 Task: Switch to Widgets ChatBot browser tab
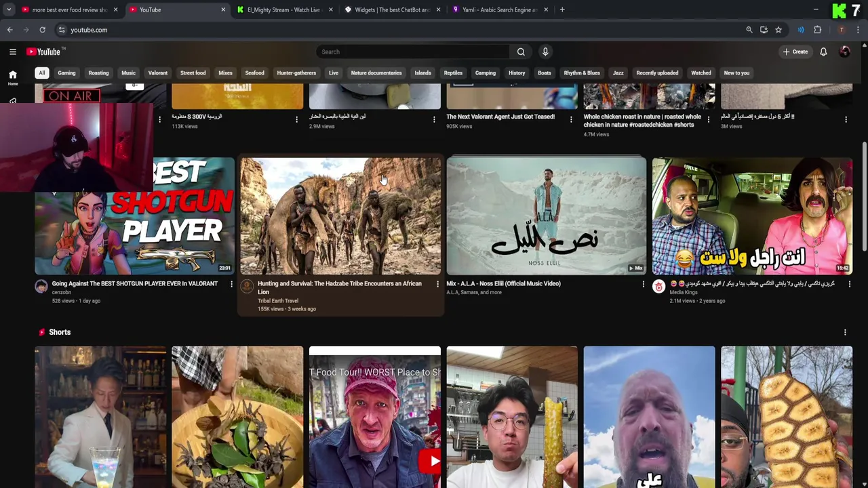(392, 9)
